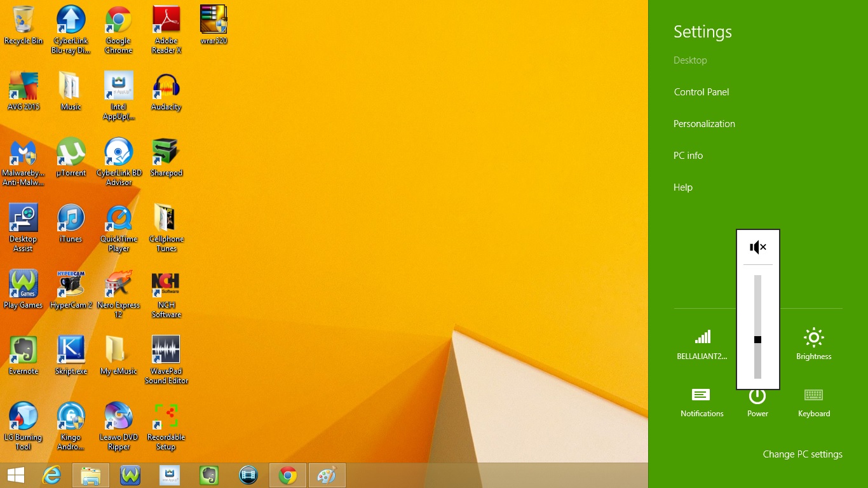Select the Skript.exe desktop shortcut
This screenshot has width=868, height=488.
coord(71,356)
